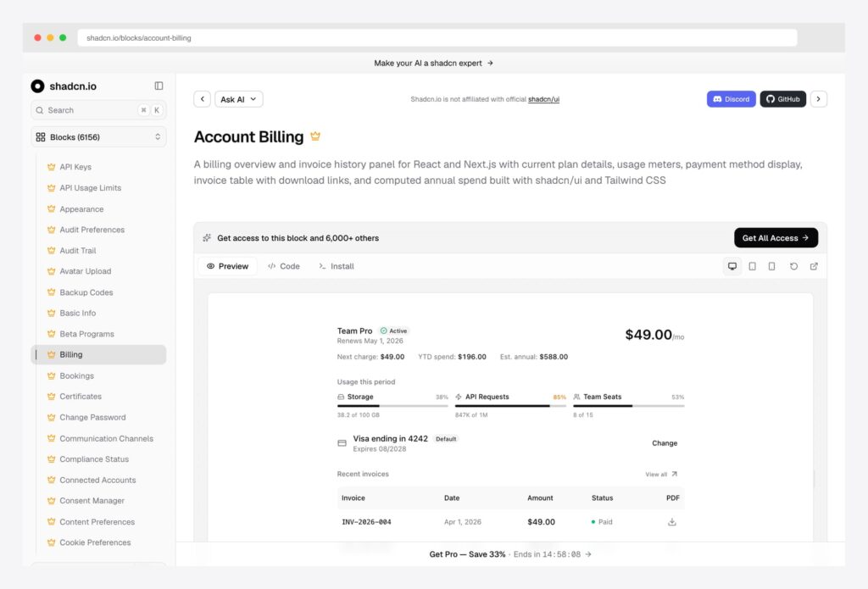Toggle the sidebar panel icon

(x=159, y=86)
